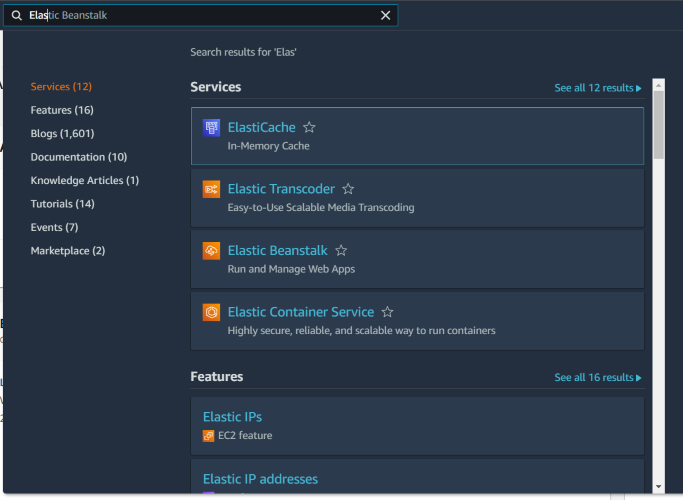The height and width of the screenshot is (500, 683).
Task: Click the Elastic Container Service icon
Action: coord(211,312)
